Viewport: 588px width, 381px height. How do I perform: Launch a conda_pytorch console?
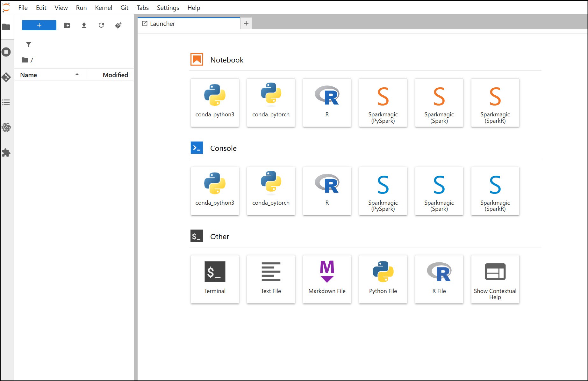coord(271,191)
